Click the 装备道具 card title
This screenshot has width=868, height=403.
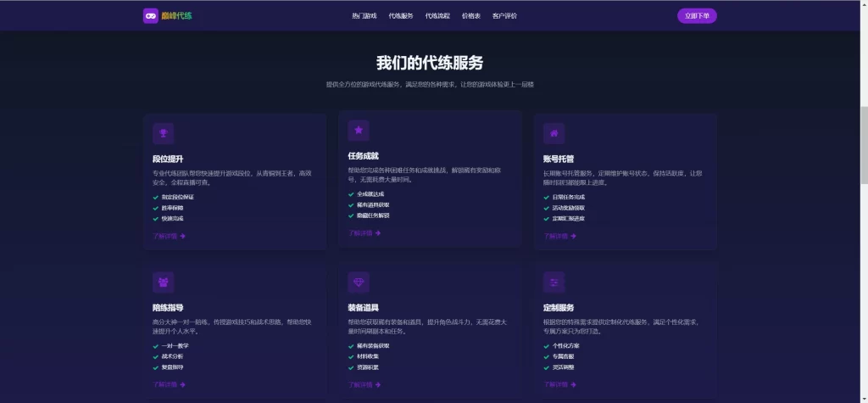coord(364,308)
